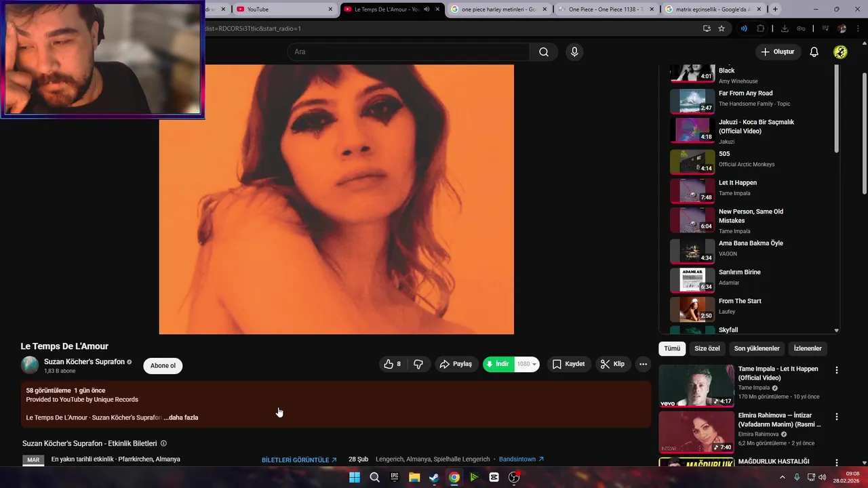
Task: Expand description with ...daha fazla
Action: tap(181, 418)
